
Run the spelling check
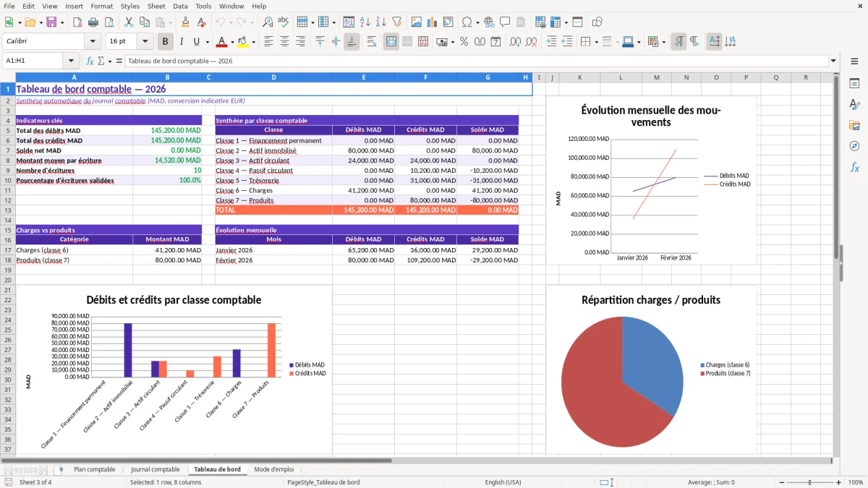click(283, 22)
